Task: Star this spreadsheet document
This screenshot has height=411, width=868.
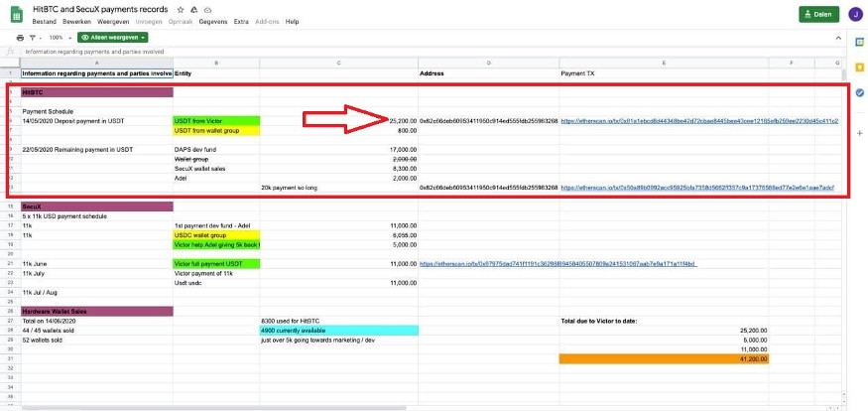Action: [x=181, y=10]
